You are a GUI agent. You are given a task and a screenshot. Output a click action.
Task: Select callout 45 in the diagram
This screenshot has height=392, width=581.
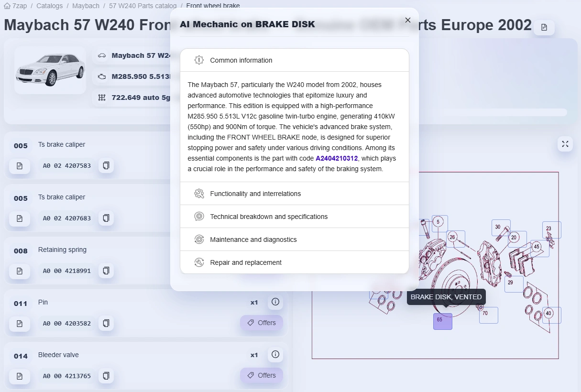539,248
